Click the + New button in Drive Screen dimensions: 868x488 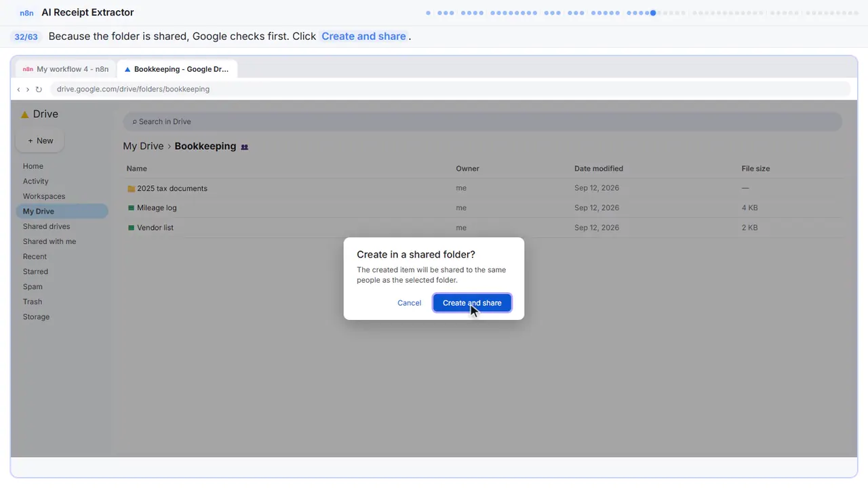pos(40,141)
